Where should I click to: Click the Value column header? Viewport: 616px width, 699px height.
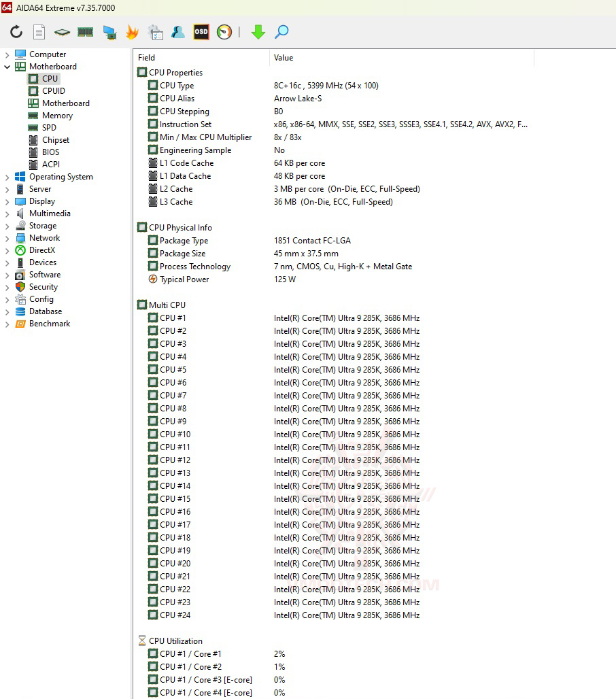click(x=402, y=58)
